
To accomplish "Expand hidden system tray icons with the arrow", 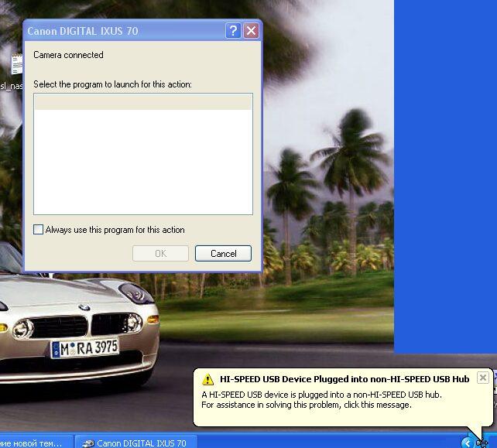I will coord(466,443).
